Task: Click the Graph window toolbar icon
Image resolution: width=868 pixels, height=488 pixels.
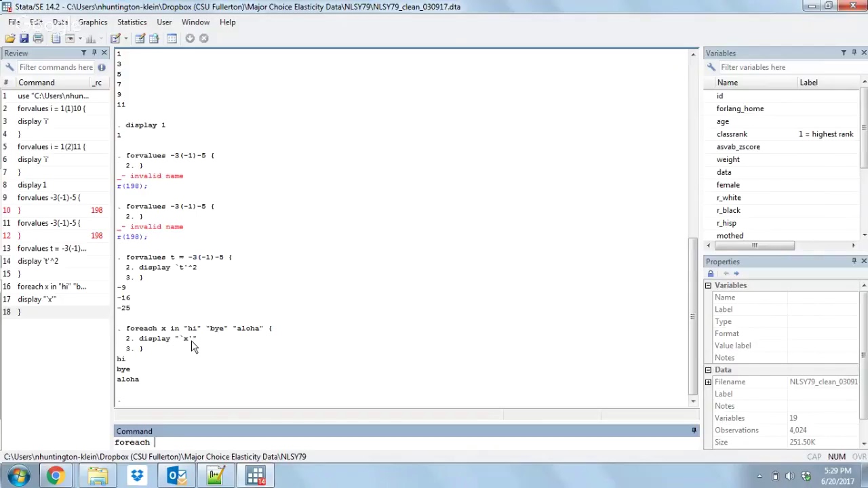Action: (x=90, y=39)
